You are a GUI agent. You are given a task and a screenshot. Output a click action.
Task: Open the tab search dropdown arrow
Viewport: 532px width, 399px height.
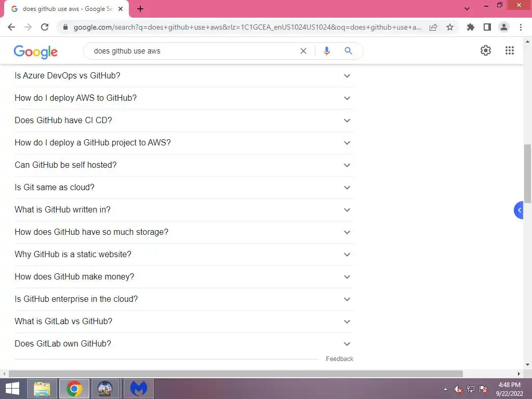467,9
